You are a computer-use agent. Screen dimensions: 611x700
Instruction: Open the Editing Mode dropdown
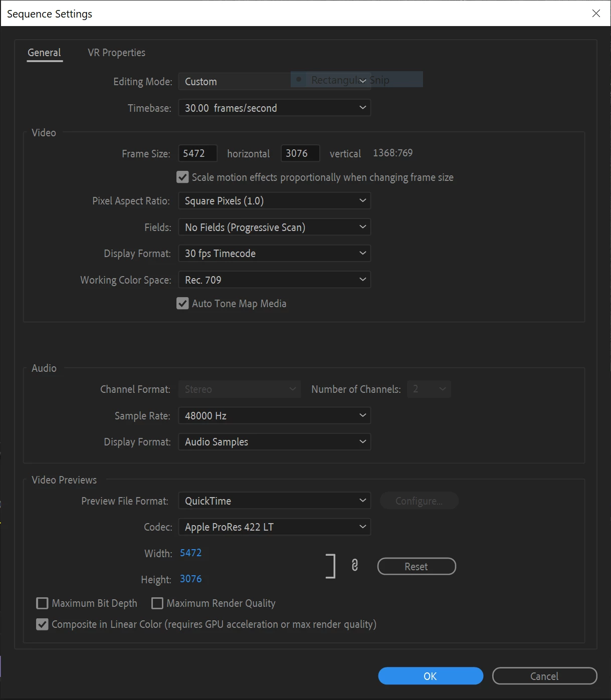click(x=274, y=81)
